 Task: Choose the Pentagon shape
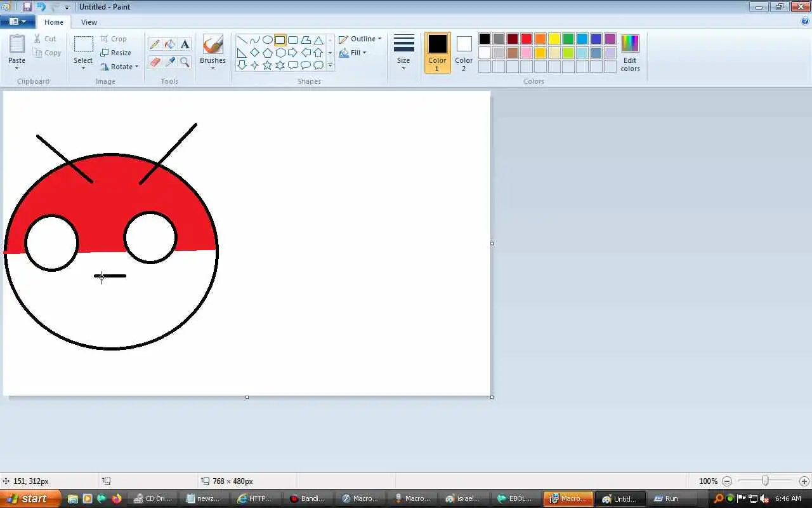267,53
